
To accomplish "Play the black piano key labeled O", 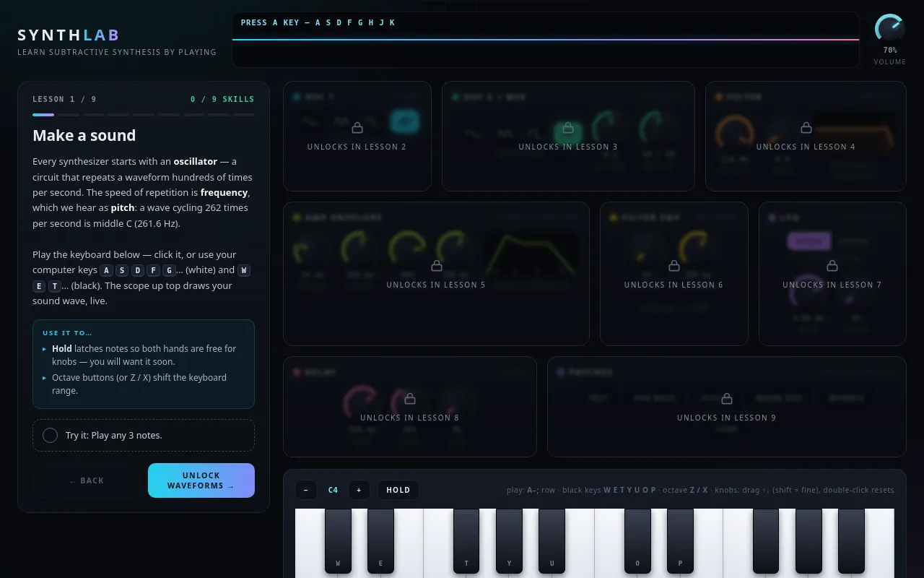I will pos(637,540).
